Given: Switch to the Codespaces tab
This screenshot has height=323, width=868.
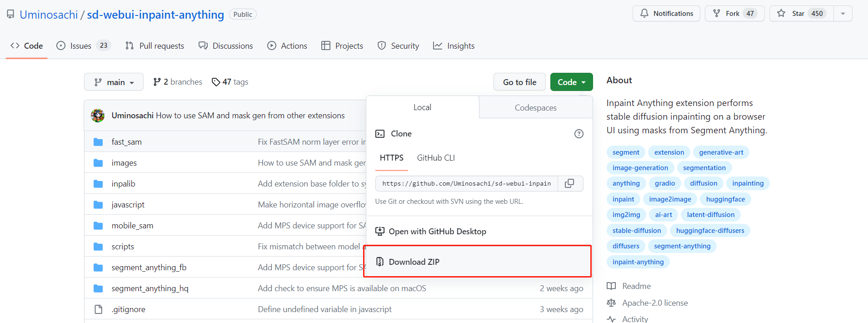Looking at the screenshot, I should (x=536, y=108).
